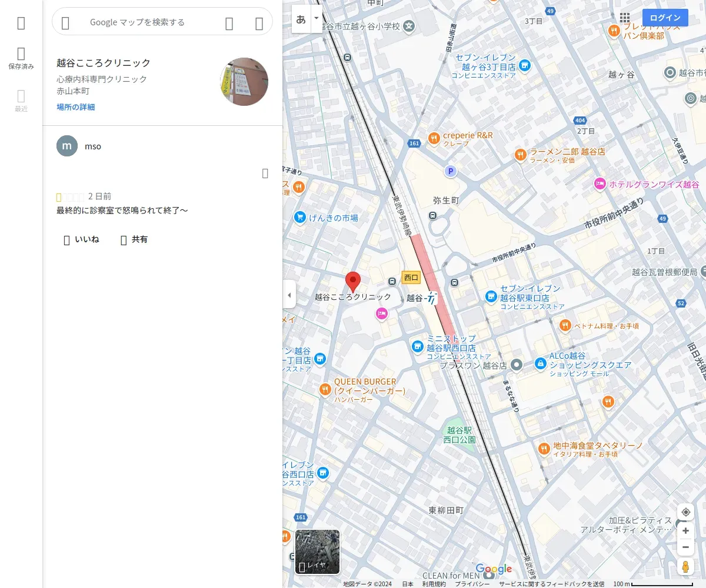The height and width of the screenshot is (588, 706).
Task: Click the 地中海食堂タベタリーノ restaurant marker
Action: pyautogui.click(x=544, y=449)
